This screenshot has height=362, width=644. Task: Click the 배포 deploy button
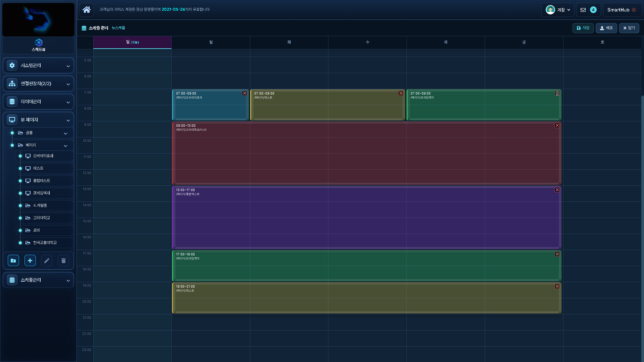[606, 28]
